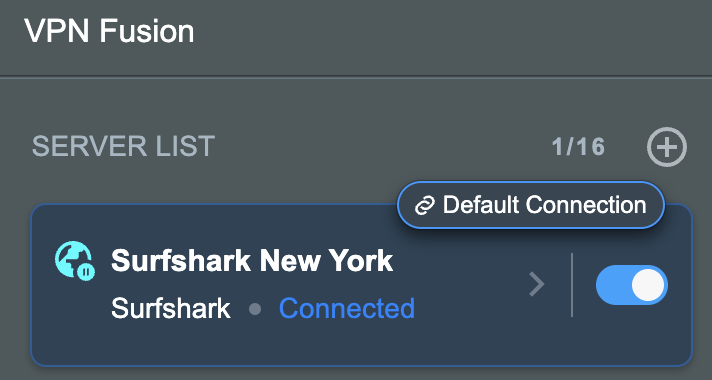Click the blue track of the VPN switch

(613, 285)
